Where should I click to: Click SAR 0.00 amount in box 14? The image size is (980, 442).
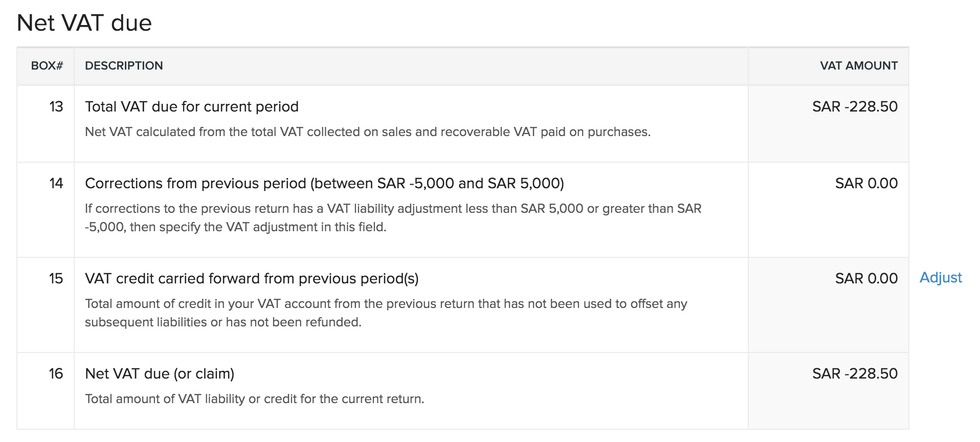[x=866, y=184]
